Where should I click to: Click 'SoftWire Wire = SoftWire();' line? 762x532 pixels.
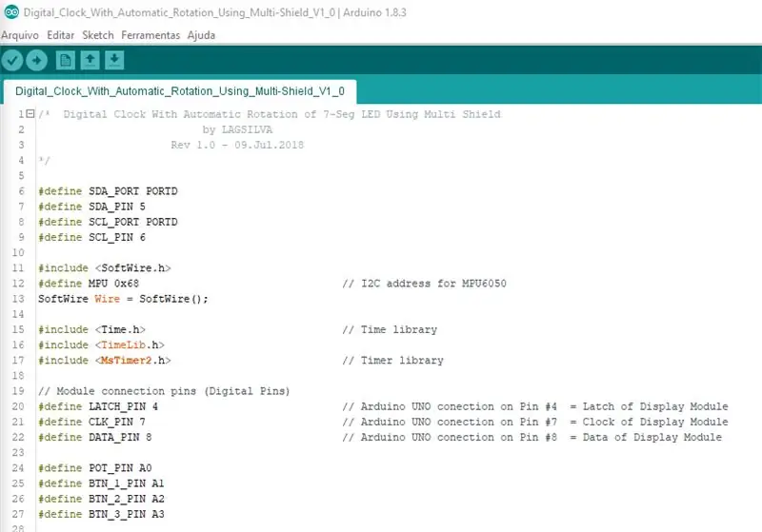click(123, 299)
